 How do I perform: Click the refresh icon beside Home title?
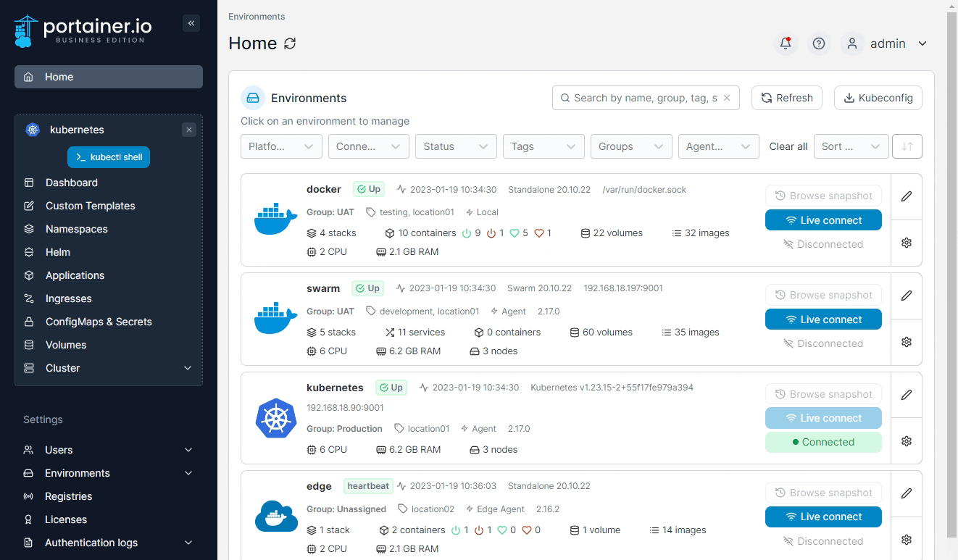290,43
